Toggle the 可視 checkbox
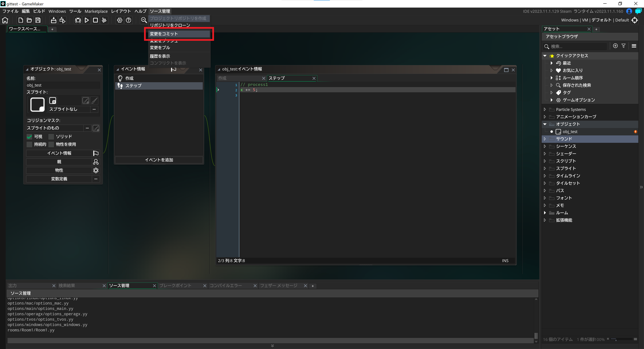 click(x=30, y=137)
